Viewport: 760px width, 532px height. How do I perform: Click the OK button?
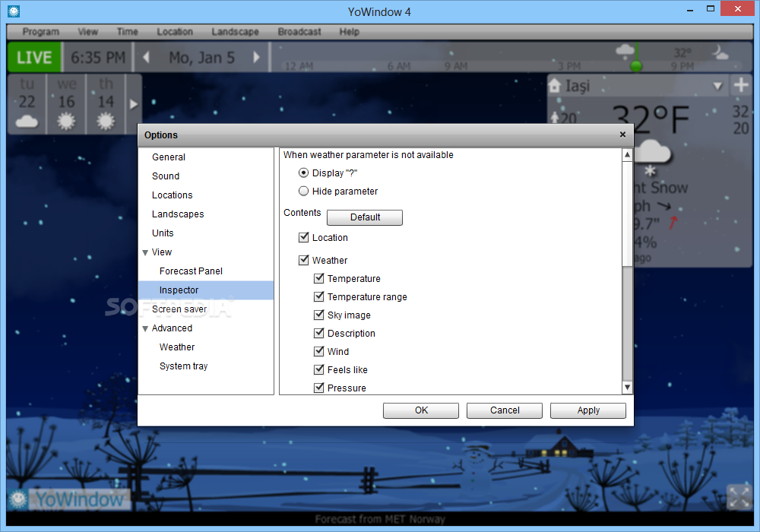[x=421, y=410]
